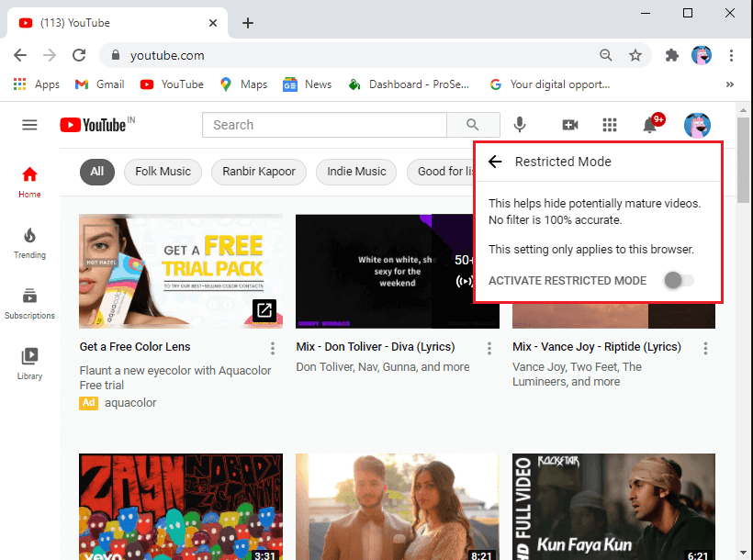Open the Get a Free Color Lens ad thumbnail
753x560 pixels.
181,272
